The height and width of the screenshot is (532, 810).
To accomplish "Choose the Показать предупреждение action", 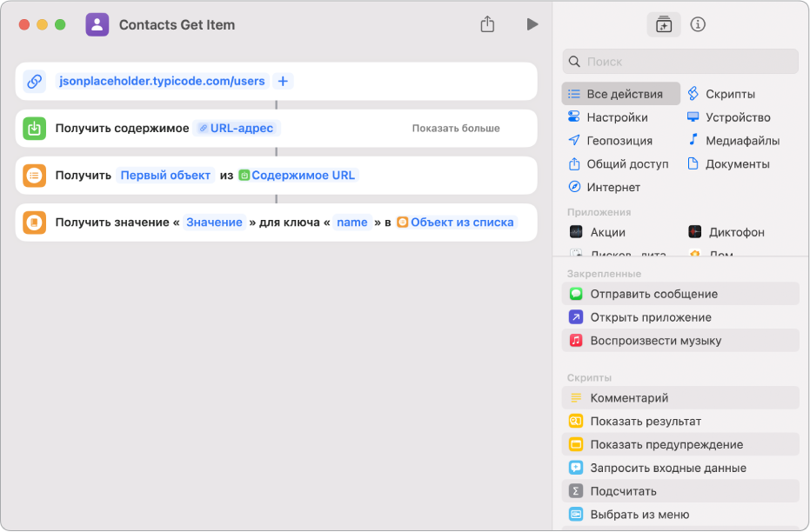I will (x=680, y=444).
